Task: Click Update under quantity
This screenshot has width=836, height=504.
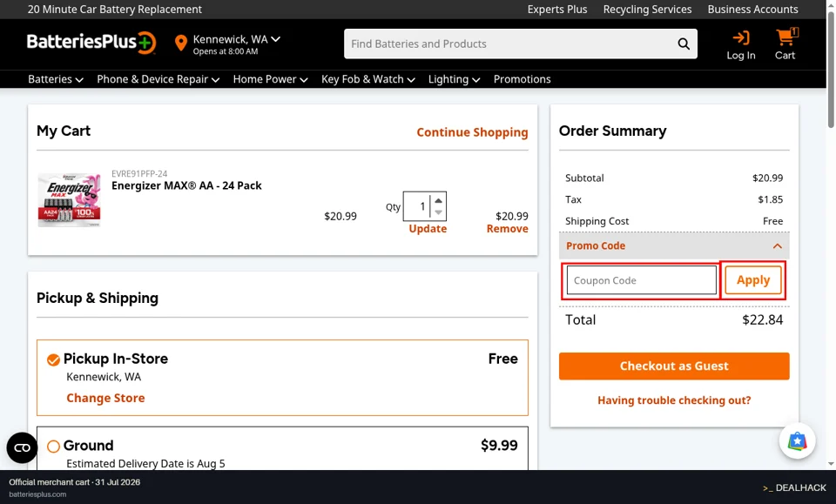Action: click(x=428, y=229)
